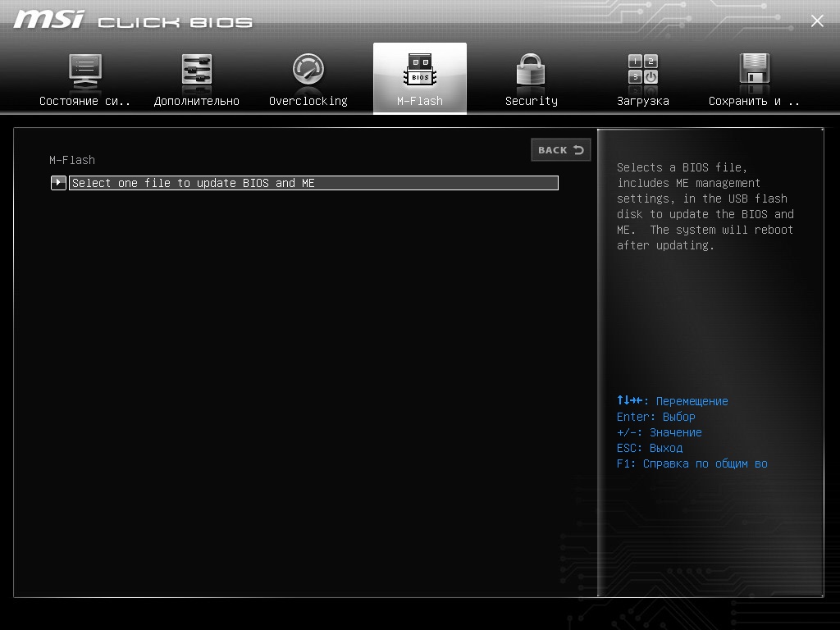Select the M-Flash tab label
The width and height of the screenshot is (840, 630).
(420, 101)
